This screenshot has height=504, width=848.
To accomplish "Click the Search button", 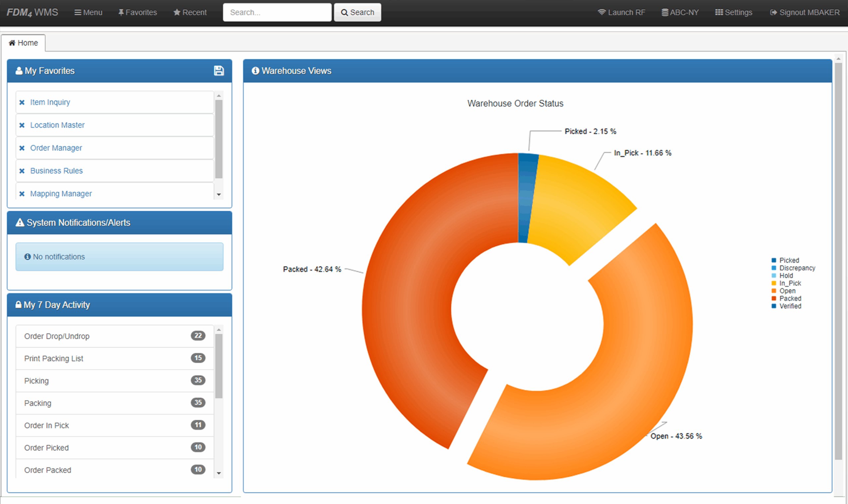I will 357,12.
